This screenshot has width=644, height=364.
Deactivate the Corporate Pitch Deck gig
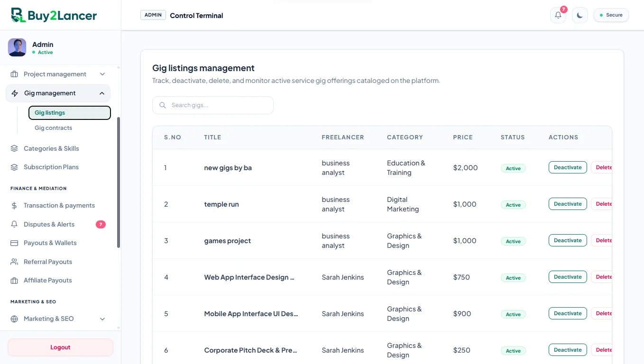click(x=568, y=350)
